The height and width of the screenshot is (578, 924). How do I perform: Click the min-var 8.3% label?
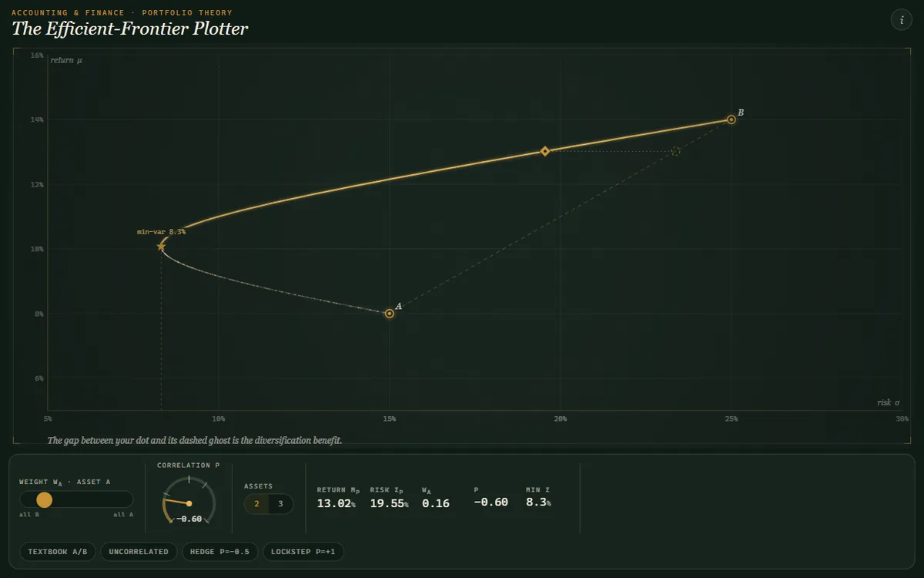point(161,231)
